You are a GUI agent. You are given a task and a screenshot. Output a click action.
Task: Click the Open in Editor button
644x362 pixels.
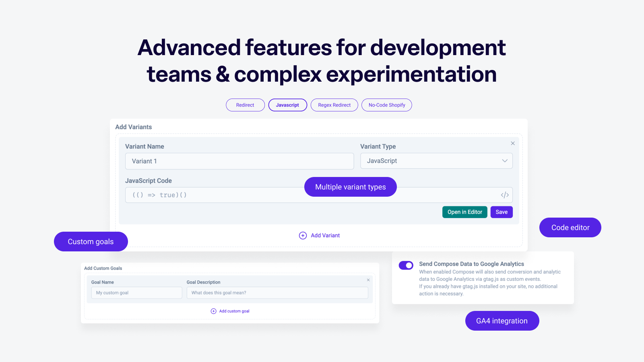464,212
